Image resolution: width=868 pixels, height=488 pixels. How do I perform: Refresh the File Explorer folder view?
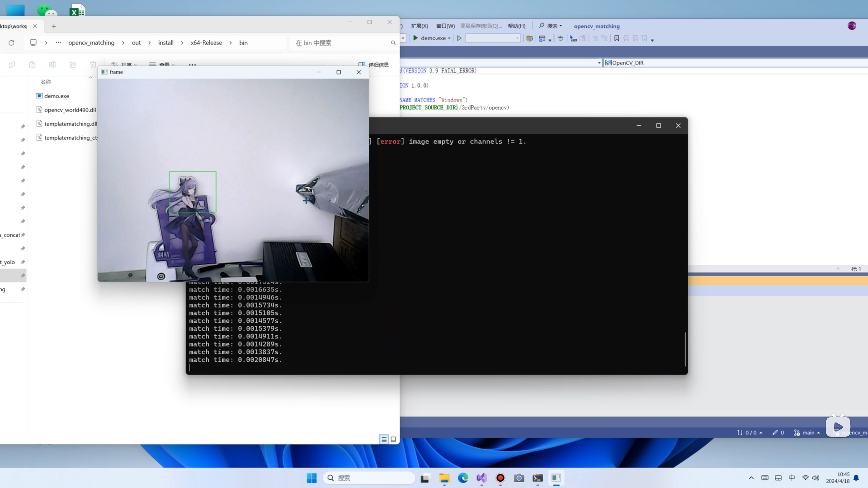(x=12, y=43)
